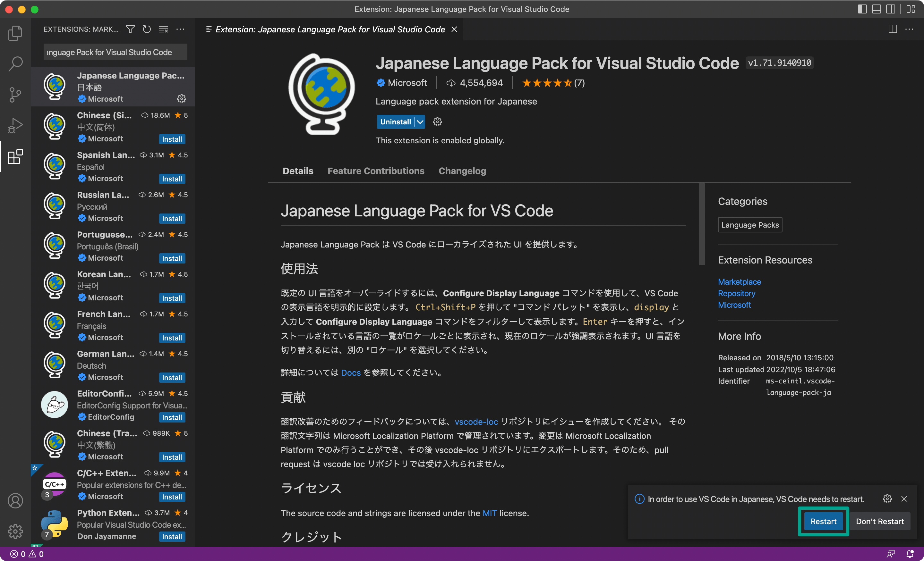Follow the Docs link in details
The height and width of the screenshot is (561, 924).
[x=351, y=373]
